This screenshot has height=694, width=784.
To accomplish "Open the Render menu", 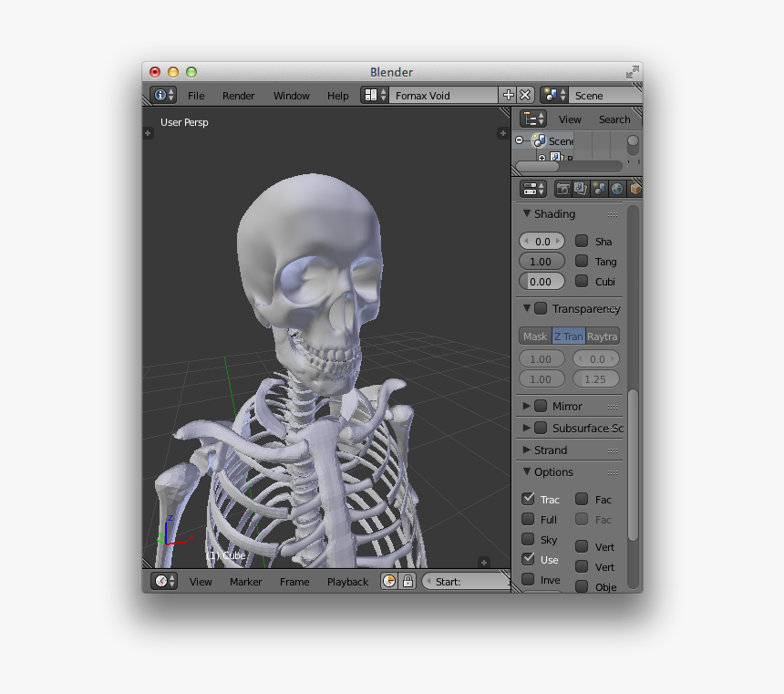I will click(238, 96).
